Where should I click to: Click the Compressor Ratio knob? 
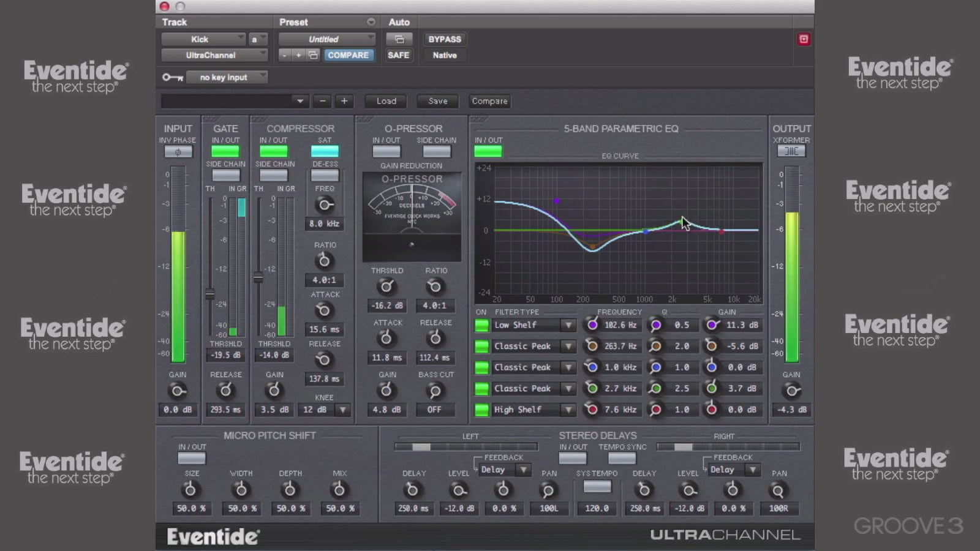324,261
